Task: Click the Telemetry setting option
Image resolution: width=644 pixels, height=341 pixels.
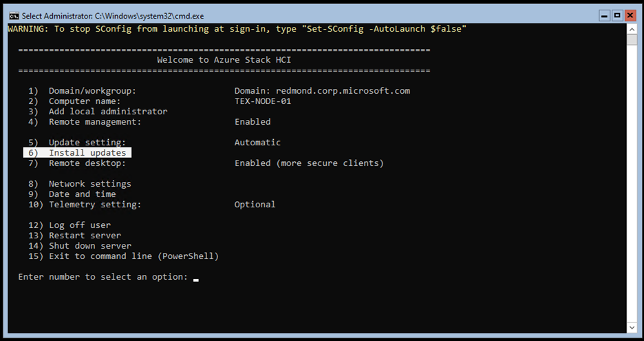Action: point(94,205)
